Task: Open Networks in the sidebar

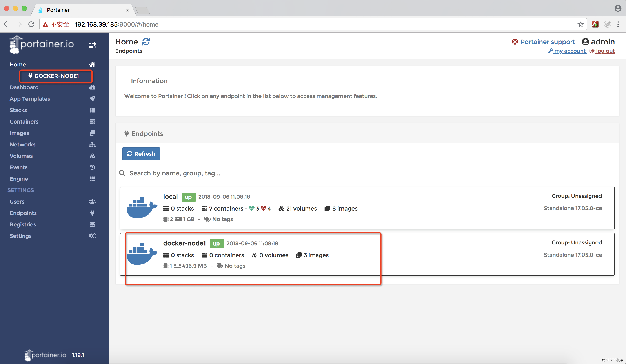Action: 22,144
